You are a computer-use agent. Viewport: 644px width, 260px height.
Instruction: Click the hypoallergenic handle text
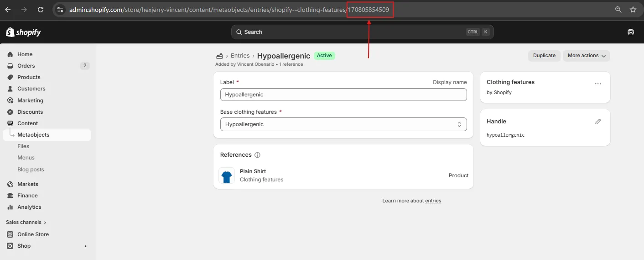coord(505,135)
